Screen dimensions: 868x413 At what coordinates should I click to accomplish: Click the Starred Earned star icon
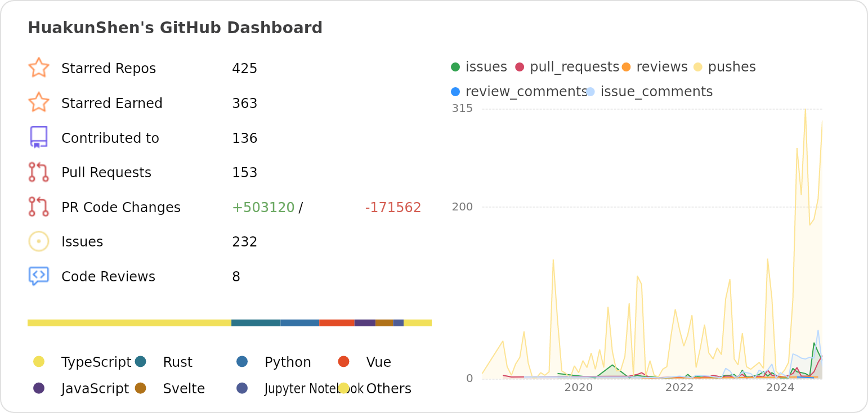39,102
